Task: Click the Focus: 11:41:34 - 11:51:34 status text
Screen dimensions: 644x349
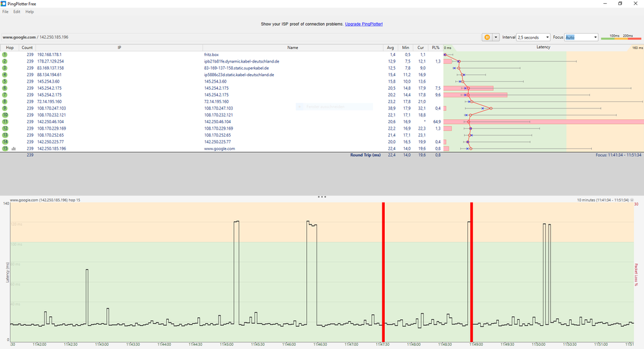Action: 618,155
